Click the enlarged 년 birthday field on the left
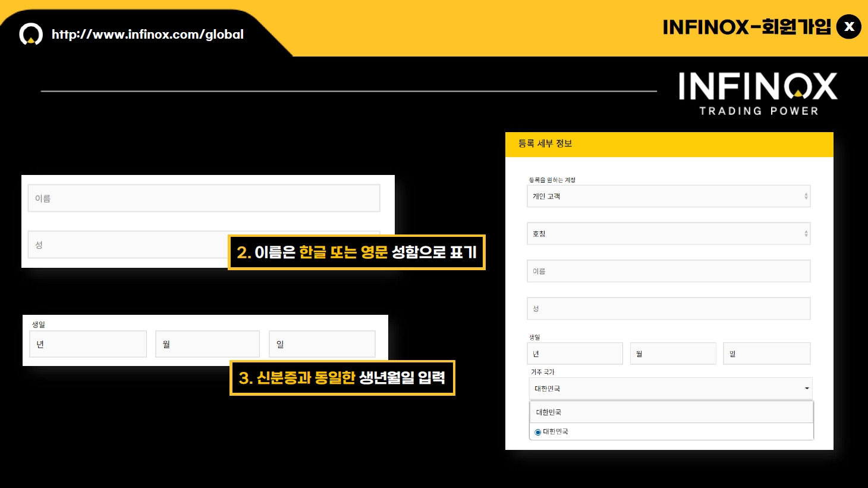The width and height of the screenshot is (868, 488). coord(88,344)
